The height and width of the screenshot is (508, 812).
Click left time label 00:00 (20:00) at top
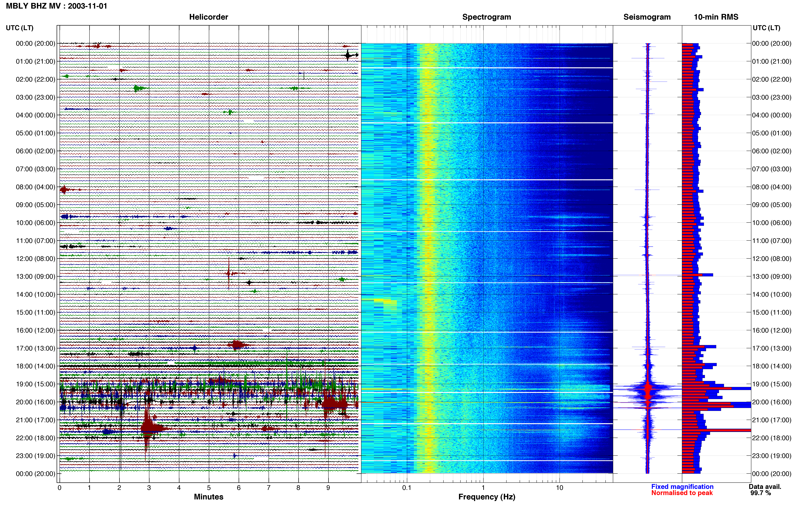35,43
